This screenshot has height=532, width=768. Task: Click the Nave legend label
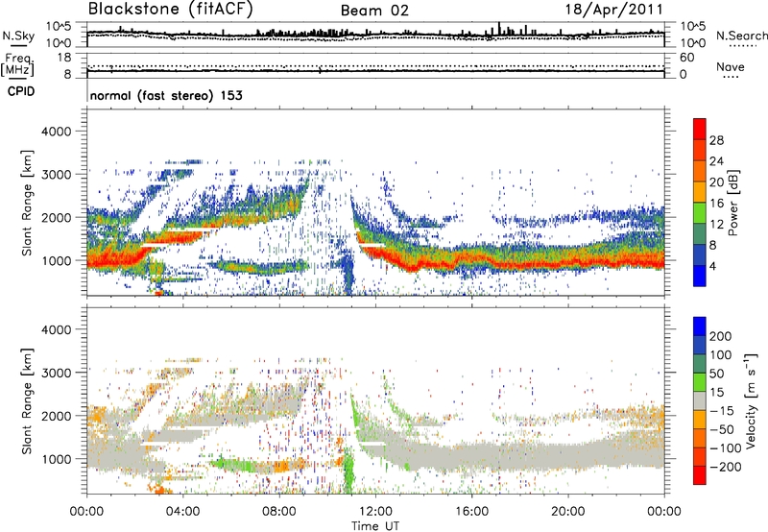[731, 67]
